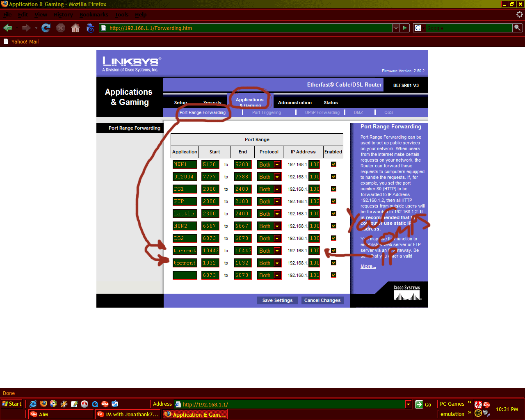
Task: Open the Windows Start menu
Action: tap(12, 404)
